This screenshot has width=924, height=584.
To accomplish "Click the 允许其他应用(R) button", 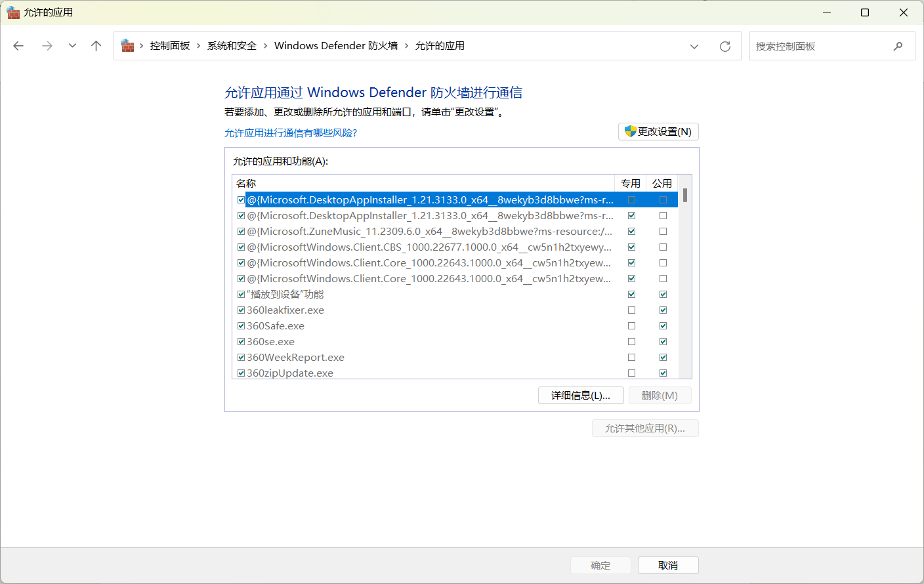I will (645, 428).
